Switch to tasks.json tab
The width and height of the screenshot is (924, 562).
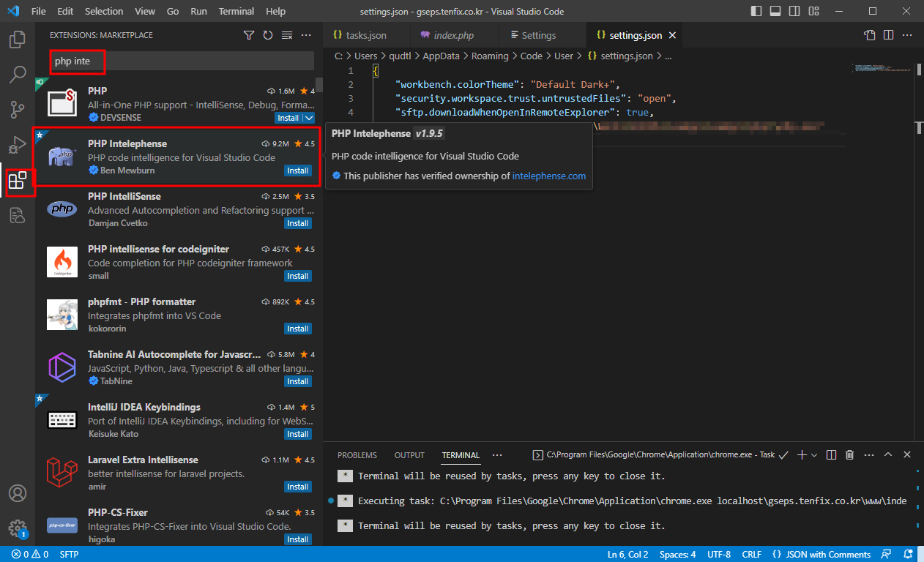click(366, 35)
